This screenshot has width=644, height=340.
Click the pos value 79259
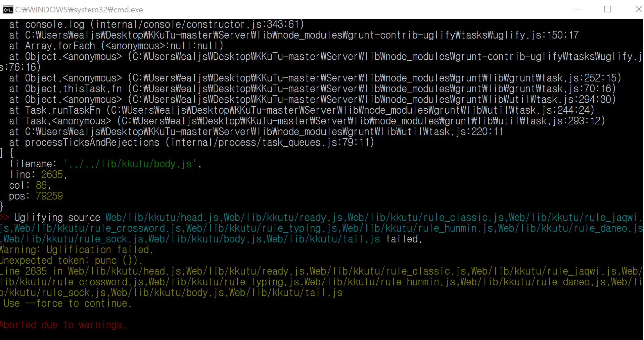[x=49, y=196]
